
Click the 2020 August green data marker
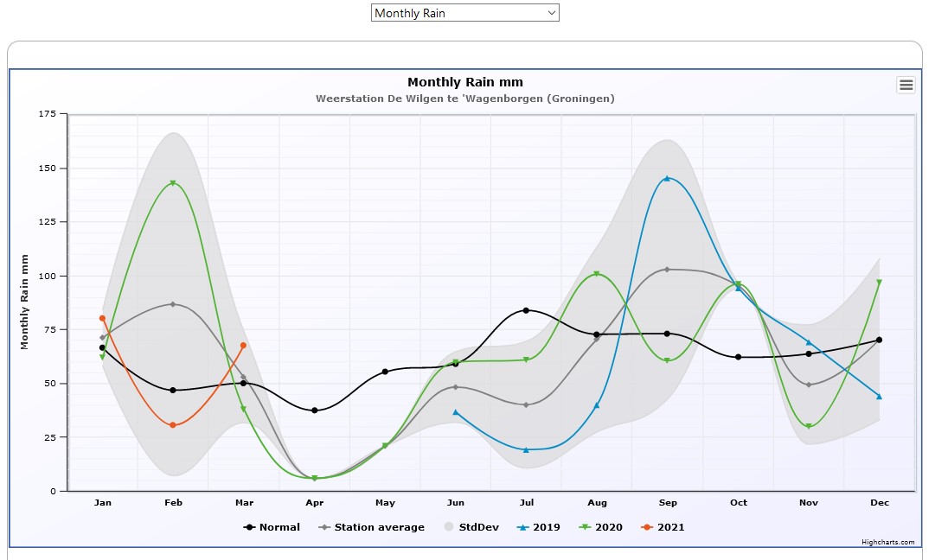(x=597, y=274)
